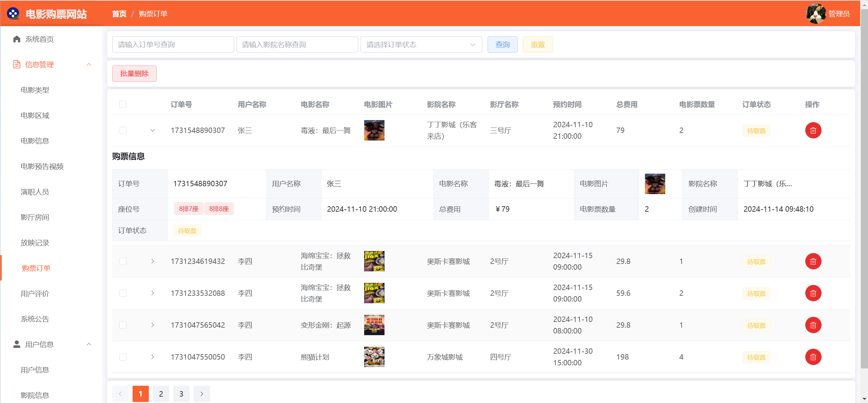This screenshot has height=403, width=868.
Task: Check the row for order 1731548890307
Action: tap(123, 130)
